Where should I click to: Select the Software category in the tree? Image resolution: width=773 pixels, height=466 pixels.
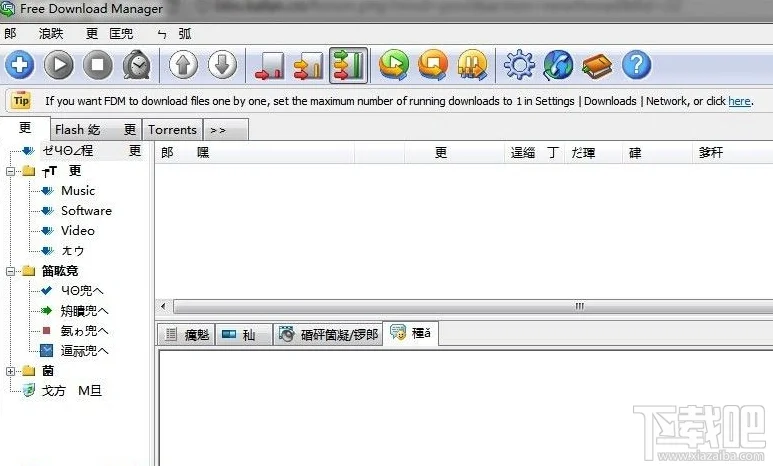[x=86, y=211]
